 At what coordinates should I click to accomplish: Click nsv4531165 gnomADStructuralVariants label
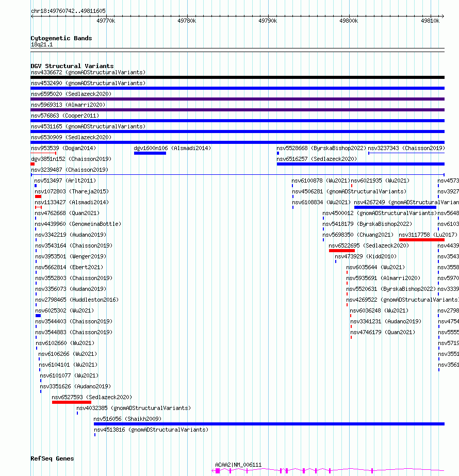tap(88, 126)
